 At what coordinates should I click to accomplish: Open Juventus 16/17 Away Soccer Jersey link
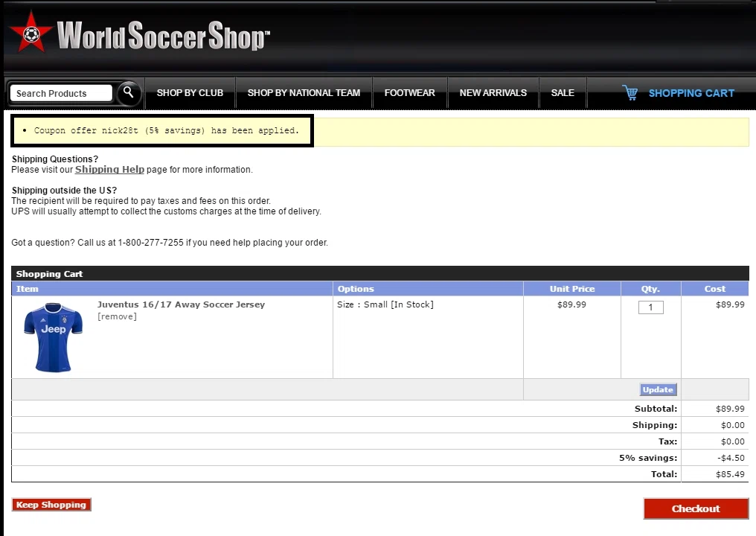point(181,304)
